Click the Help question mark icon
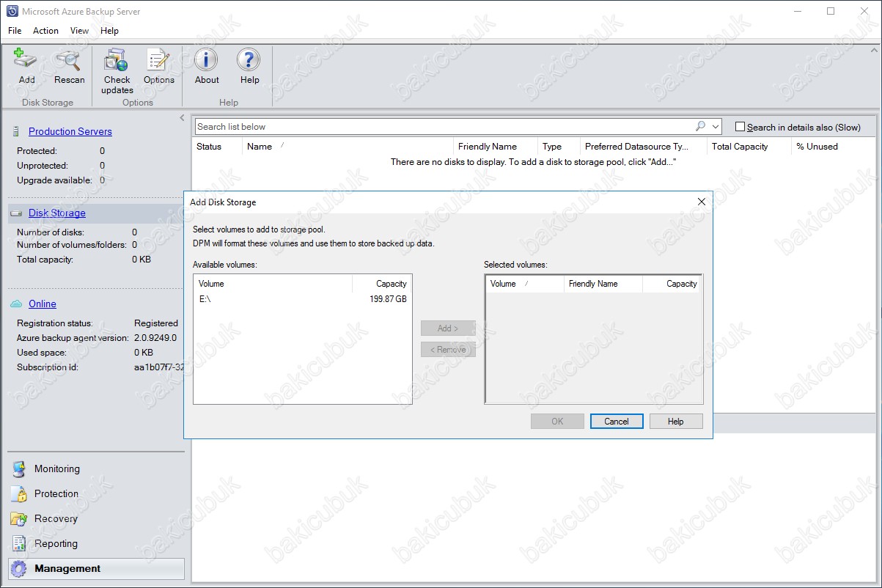 click(x=249, y=60)
